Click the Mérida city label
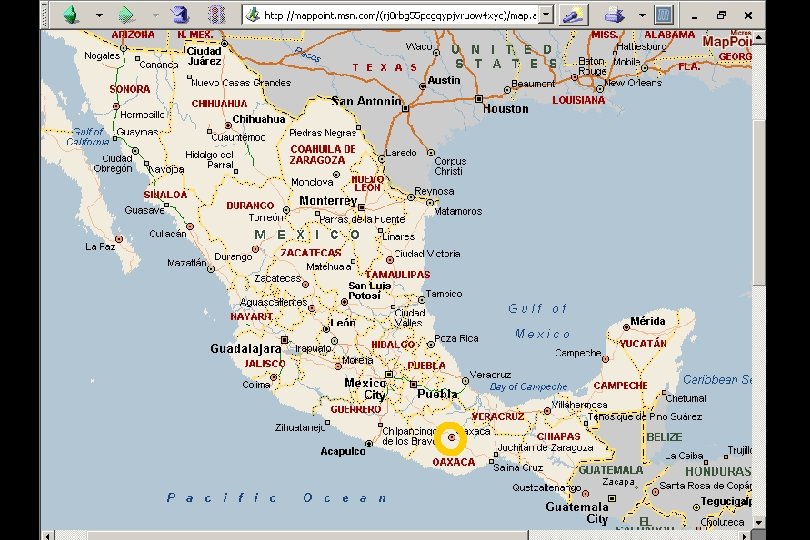This screenshot has height=540, width=810. coord(648,321)
